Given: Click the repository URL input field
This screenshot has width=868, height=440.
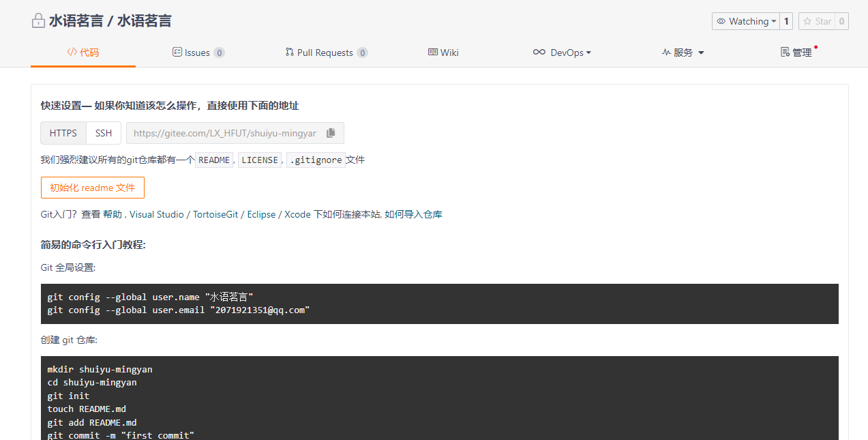Looking at the screenshot, I should tap(225, 133).
